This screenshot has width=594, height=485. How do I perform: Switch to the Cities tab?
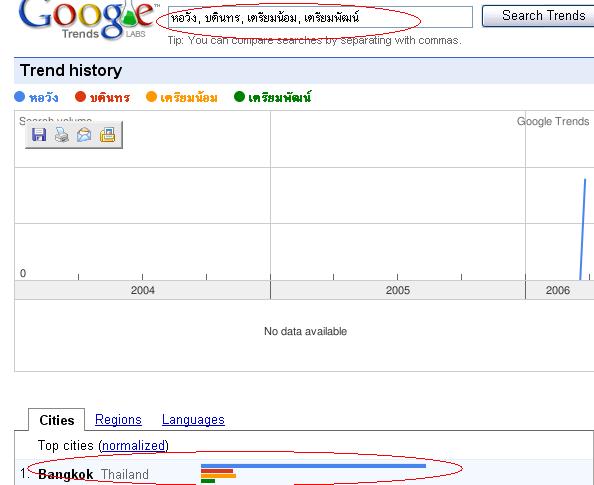click(x=57, y=420)
